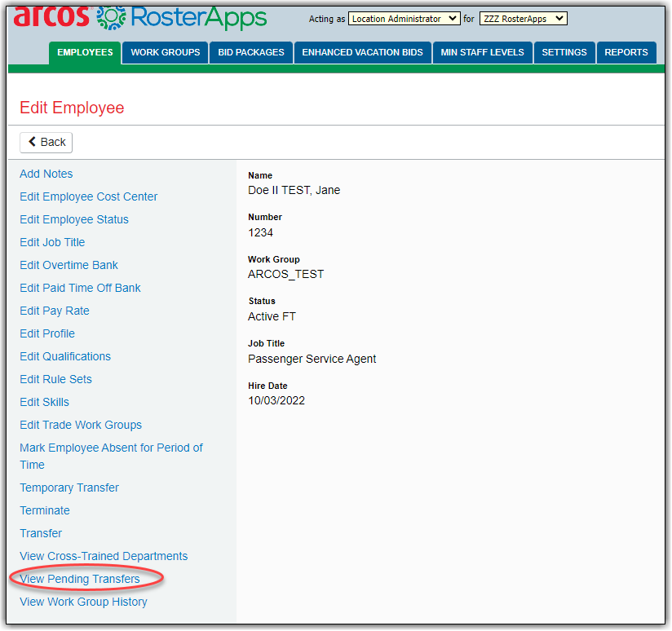
Task: Click the Edit Qualifications link
Action: 65,356
